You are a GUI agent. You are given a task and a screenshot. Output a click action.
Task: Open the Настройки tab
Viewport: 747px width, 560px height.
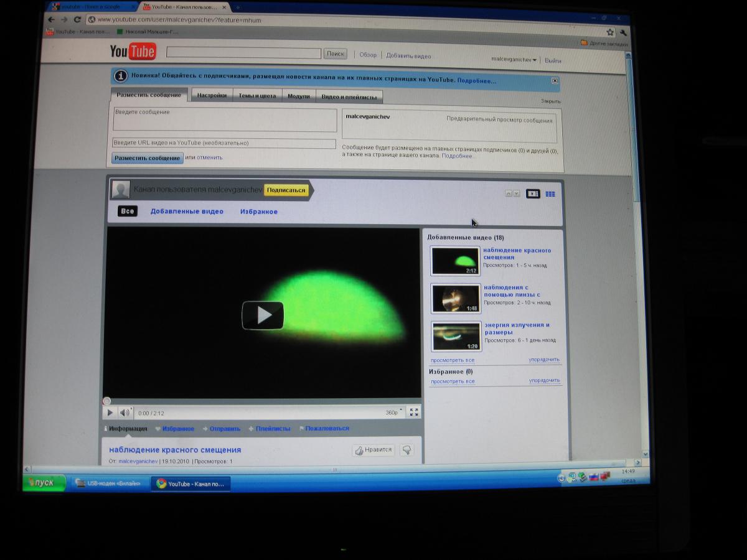[212, 96]
